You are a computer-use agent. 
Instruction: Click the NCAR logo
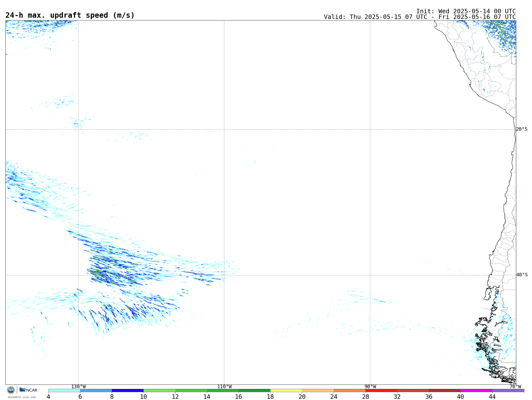point(28,390)
